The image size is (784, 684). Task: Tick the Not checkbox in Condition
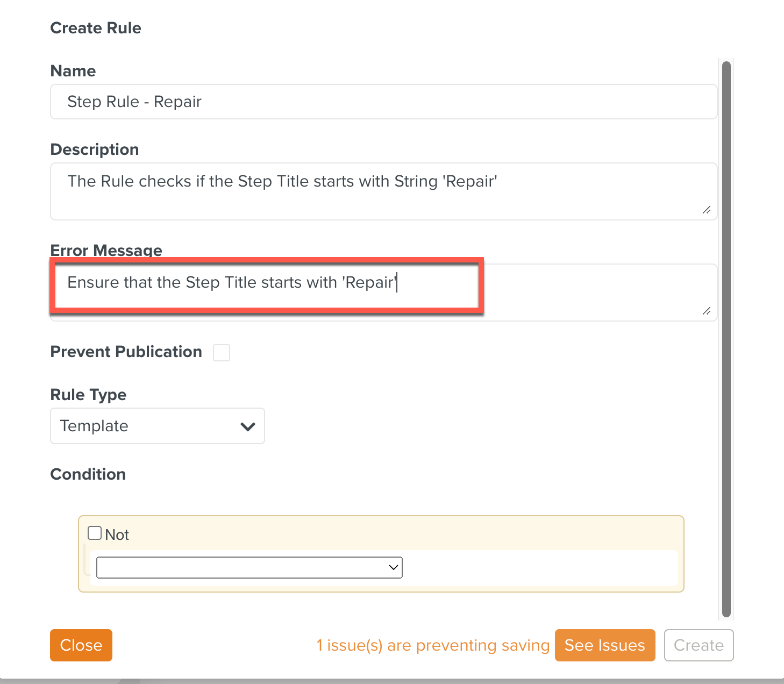coord(95,533)
